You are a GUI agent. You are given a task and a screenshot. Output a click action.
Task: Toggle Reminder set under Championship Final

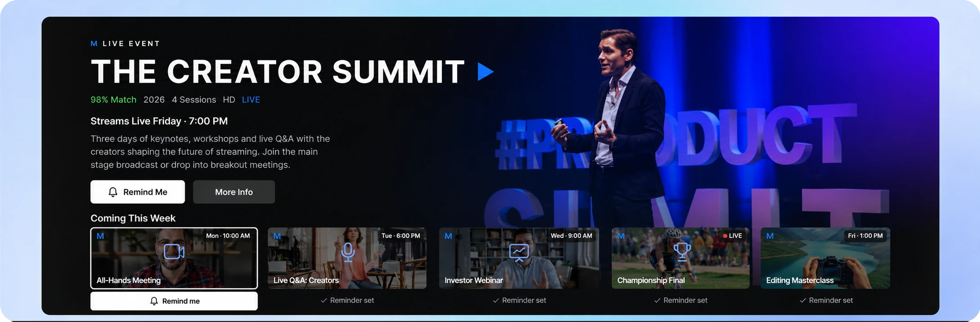coord(681,301)
